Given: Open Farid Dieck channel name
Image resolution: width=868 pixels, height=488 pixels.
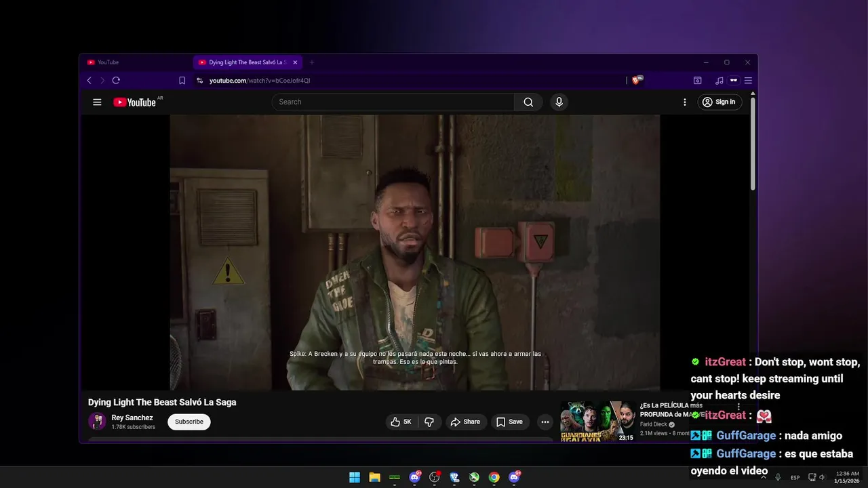Looking at the screenshot, I should coord(654,424).
